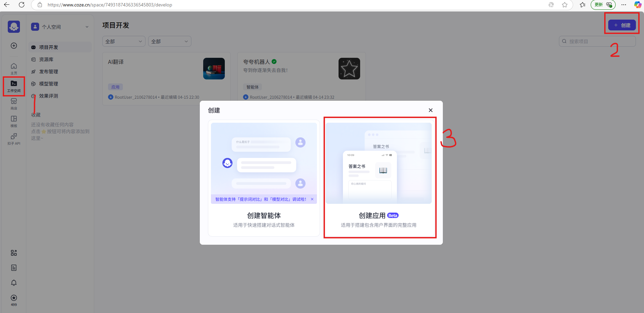The image size is (644, 313).
Task: Click the browser 更新 update button
Action: click(x=603, y=5)
